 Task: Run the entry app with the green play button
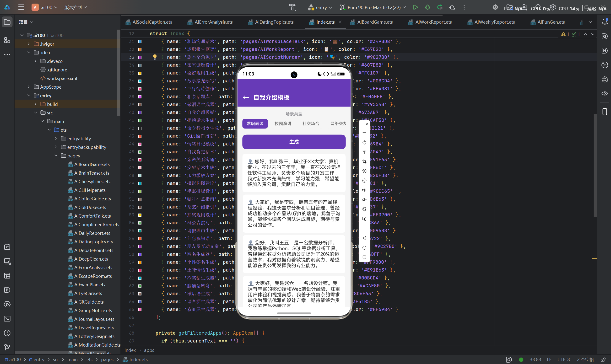pos(415,7)
